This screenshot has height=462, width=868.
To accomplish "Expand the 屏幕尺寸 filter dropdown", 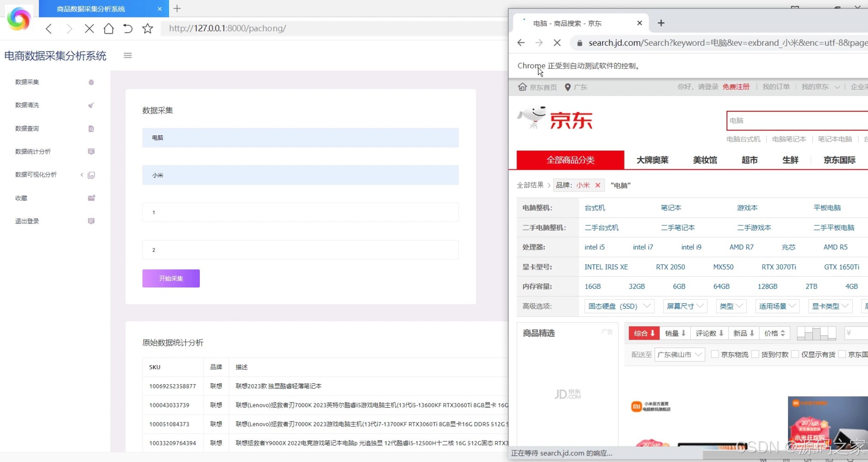I will 684,306.
